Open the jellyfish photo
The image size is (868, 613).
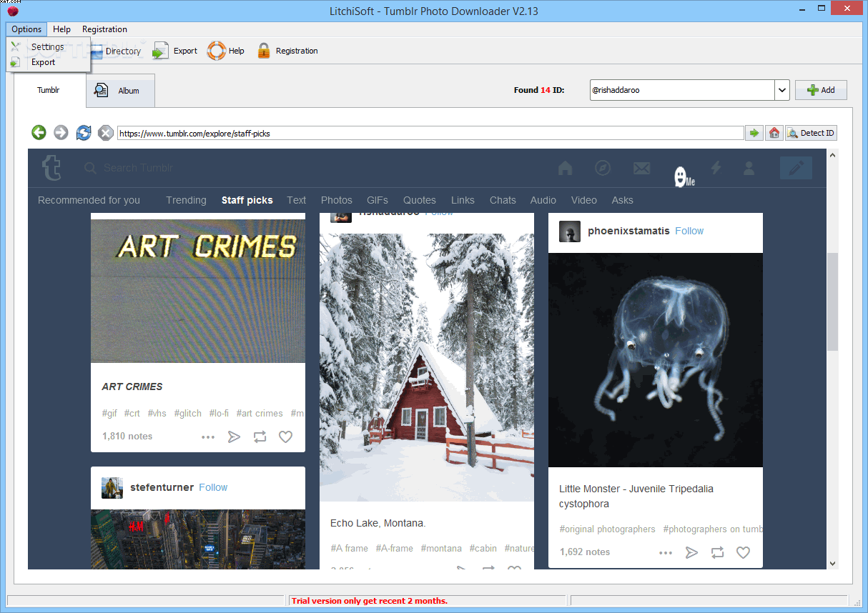[x=656, y=360]
